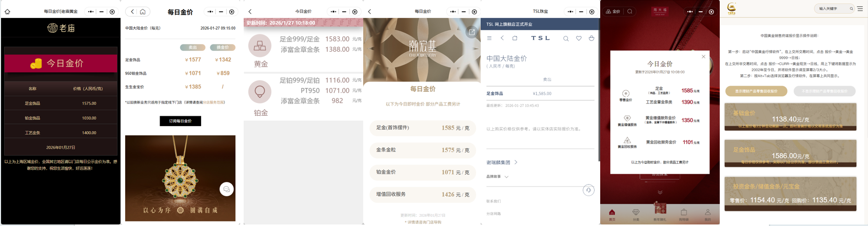Click the China Gold logo
Viewport: 868px width, 226px height.
[732, 9]
